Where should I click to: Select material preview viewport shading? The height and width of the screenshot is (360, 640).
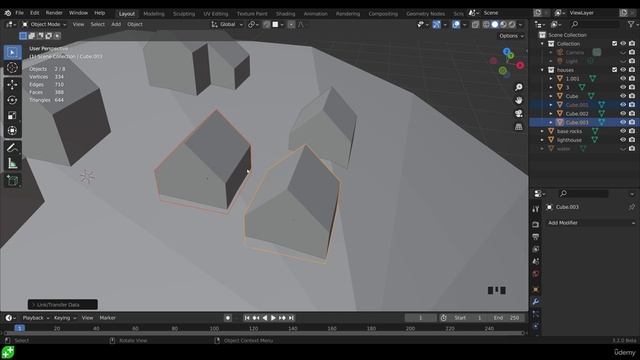click(x=503, y=24)
